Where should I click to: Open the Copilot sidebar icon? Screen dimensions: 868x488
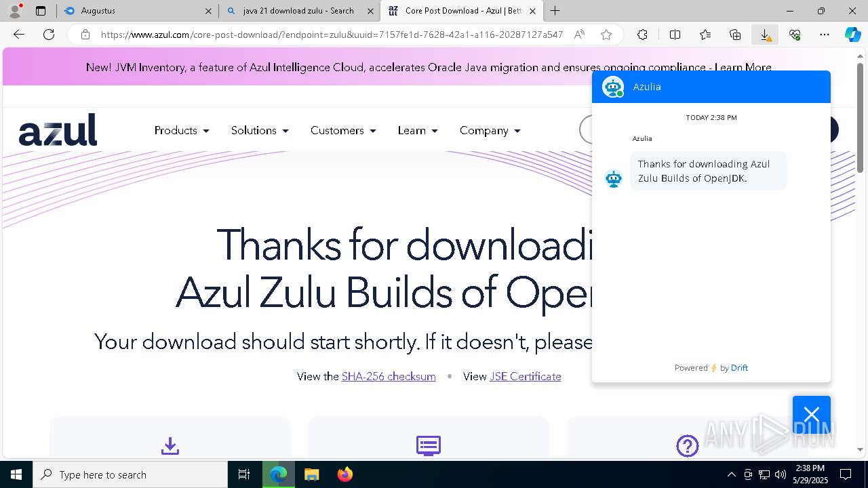click(853, 35)
